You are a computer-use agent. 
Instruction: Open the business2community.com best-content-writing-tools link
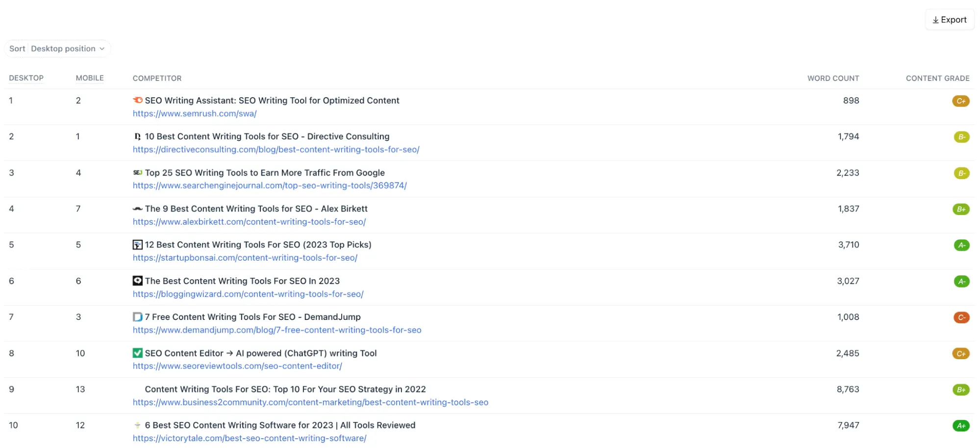click(310, 402)
